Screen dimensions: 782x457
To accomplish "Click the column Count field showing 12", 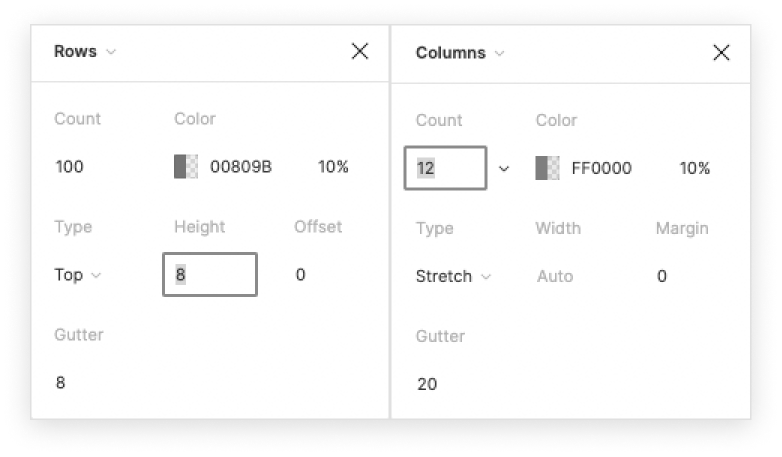I will pyautogui.click(x=445, y=168).
